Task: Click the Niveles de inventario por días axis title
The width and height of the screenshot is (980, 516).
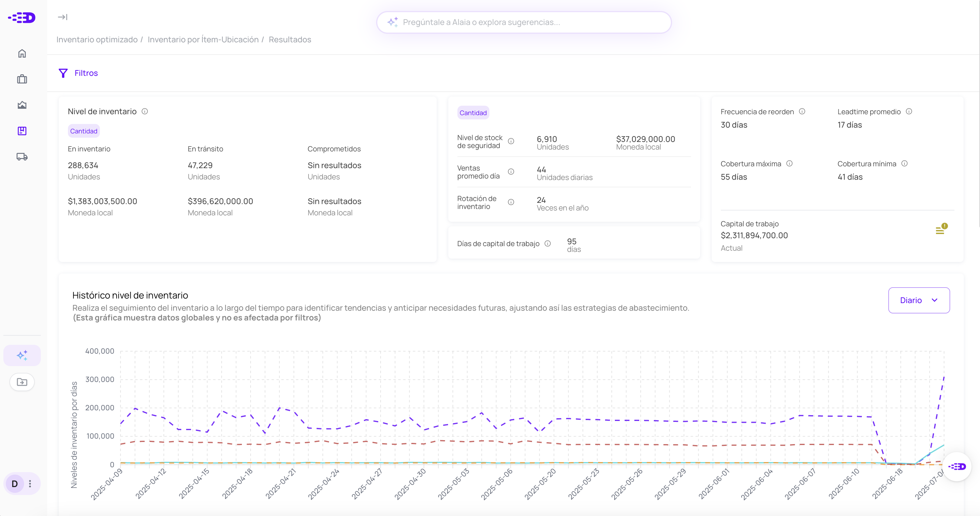Action: 74,435
